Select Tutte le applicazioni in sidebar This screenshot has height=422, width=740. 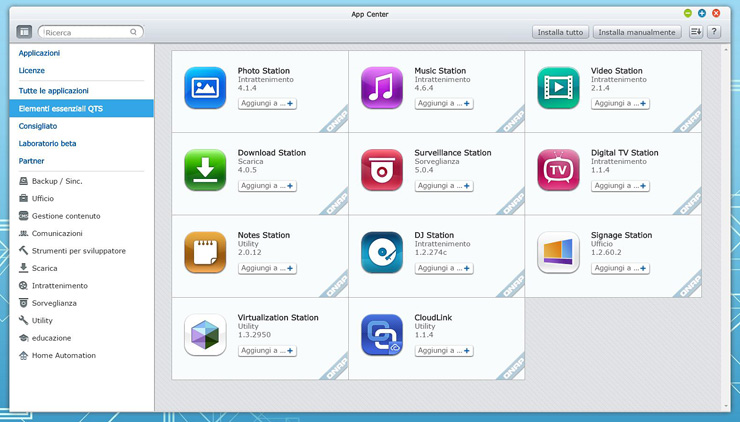[x=54, y=91]
